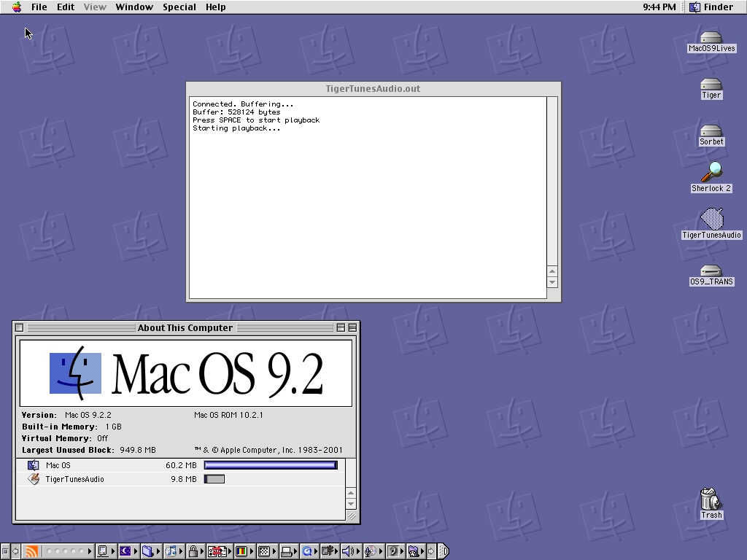Open the File menu
This screenshot has height=560, width=747.
(39, 7)
